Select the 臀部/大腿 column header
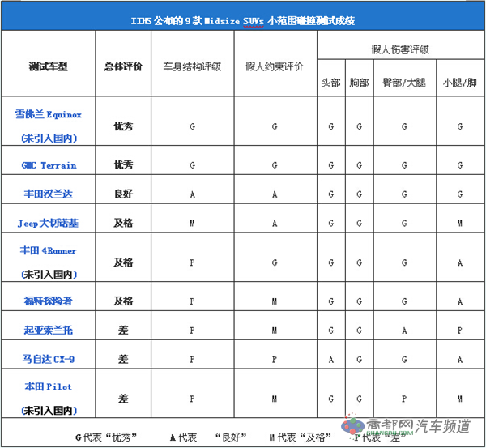 tap(404, 83)
